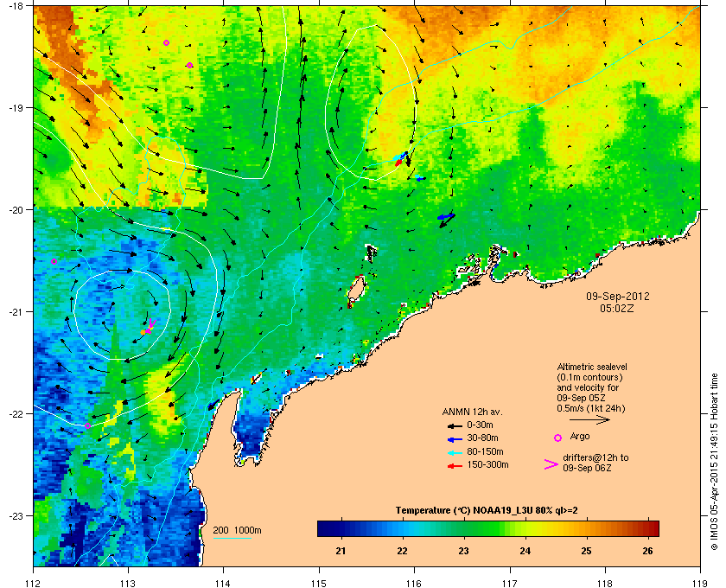The height and width of the screenshot is (588, 726).
Task: Click the longitude axis label 119
Action: point(700,583)
